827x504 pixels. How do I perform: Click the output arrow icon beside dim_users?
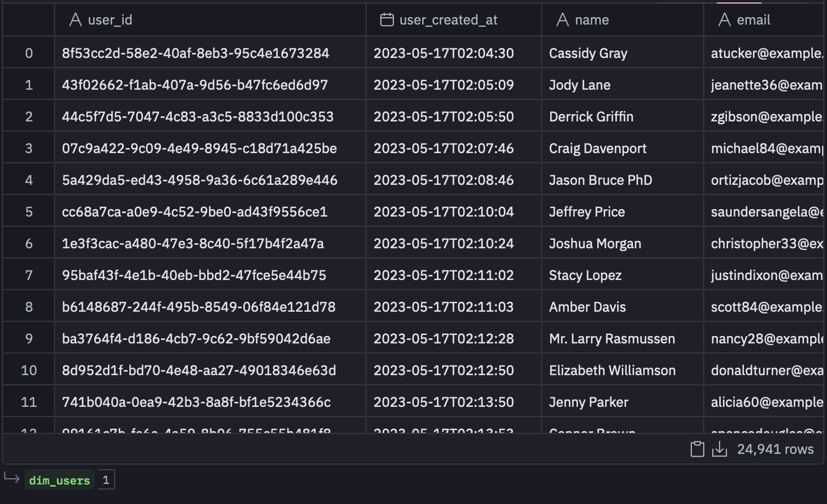pos(12,478)
